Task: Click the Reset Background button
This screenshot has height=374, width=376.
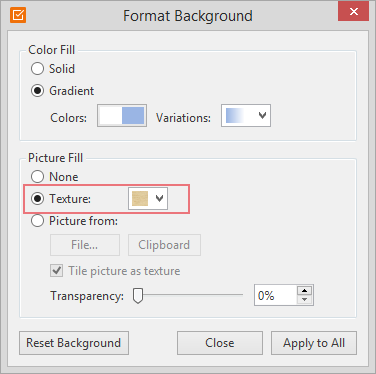Action: click(74, 343)
